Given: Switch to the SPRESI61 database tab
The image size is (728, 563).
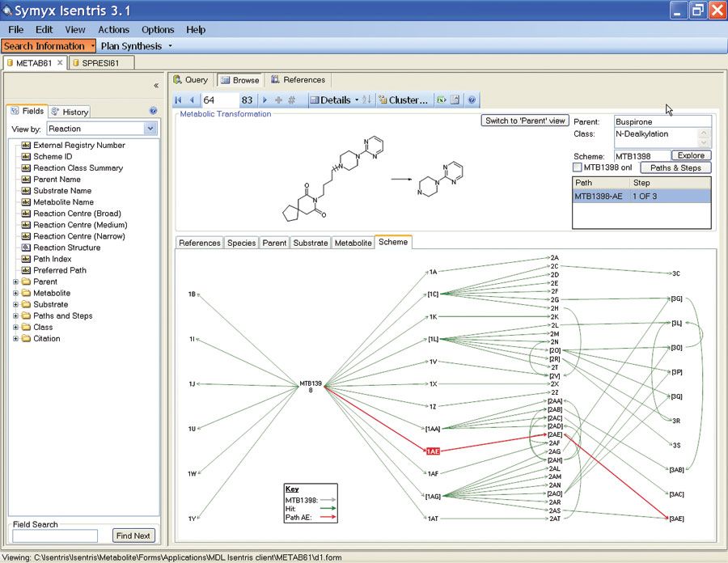Looking at the screenshot, I should 101,63.
